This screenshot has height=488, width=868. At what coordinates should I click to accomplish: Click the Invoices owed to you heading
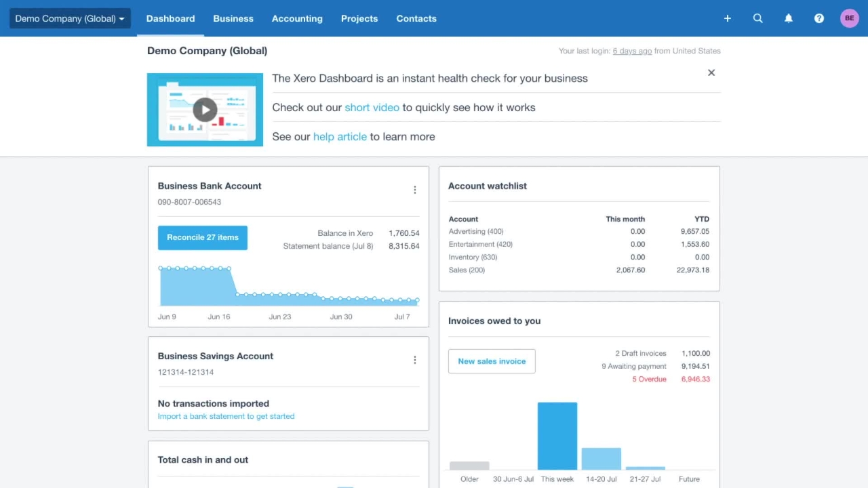click(494, 321)
